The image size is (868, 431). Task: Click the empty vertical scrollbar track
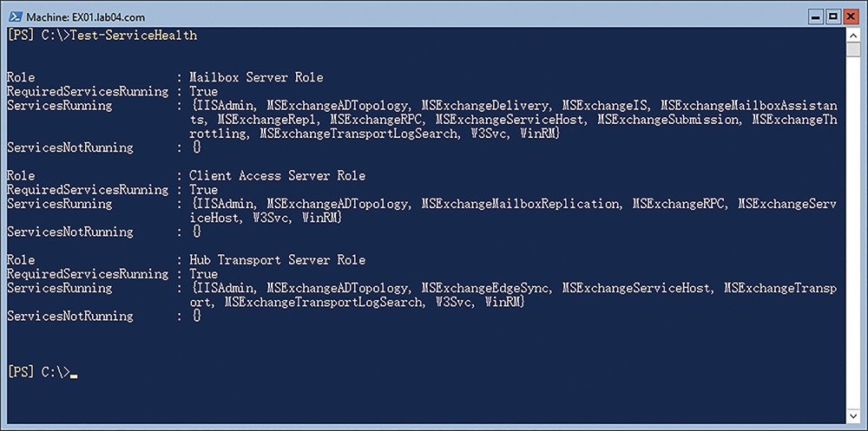pos(852,232)
